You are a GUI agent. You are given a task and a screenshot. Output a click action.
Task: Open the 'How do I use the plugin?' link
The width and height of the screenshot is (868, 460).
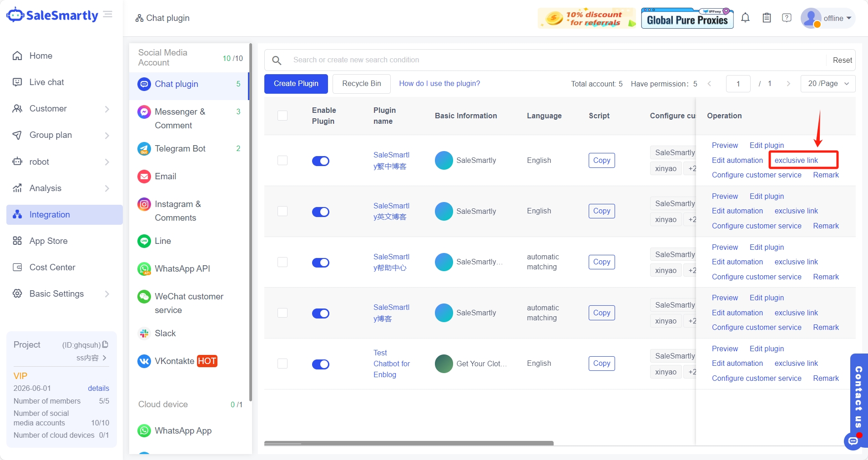[439, 84]
